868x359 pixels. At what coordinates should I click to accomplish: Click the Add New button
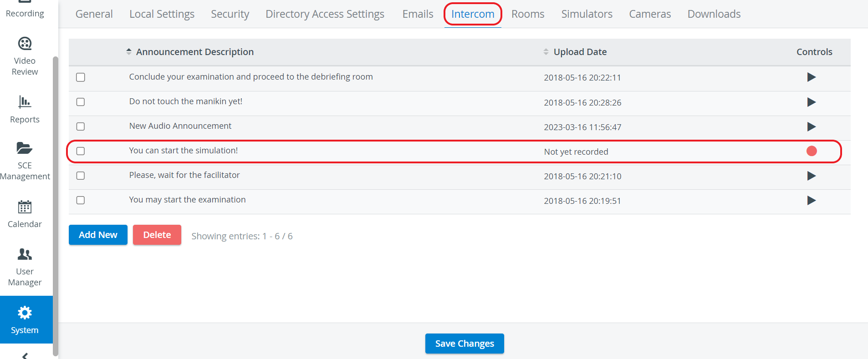coord(98,235)
